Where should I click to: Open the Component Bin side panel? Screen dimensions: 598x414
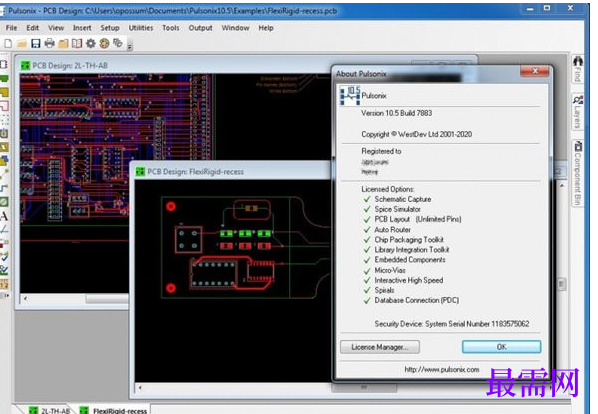578,173
